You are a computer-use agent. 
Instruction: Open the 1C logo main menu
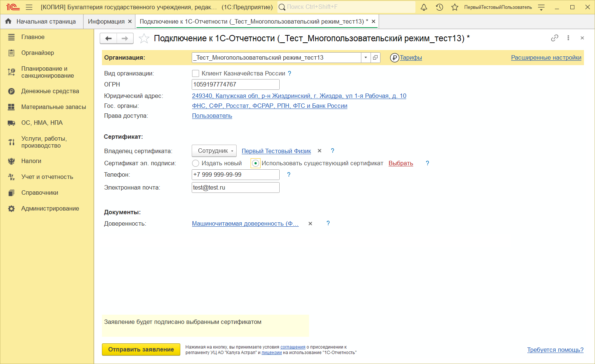[13, 7]
